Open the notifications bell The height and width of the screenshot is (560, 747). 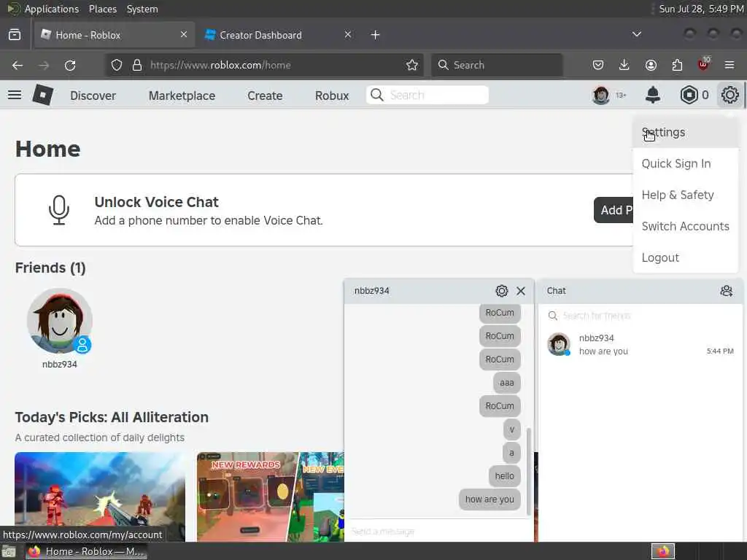(x=653, y=96)
